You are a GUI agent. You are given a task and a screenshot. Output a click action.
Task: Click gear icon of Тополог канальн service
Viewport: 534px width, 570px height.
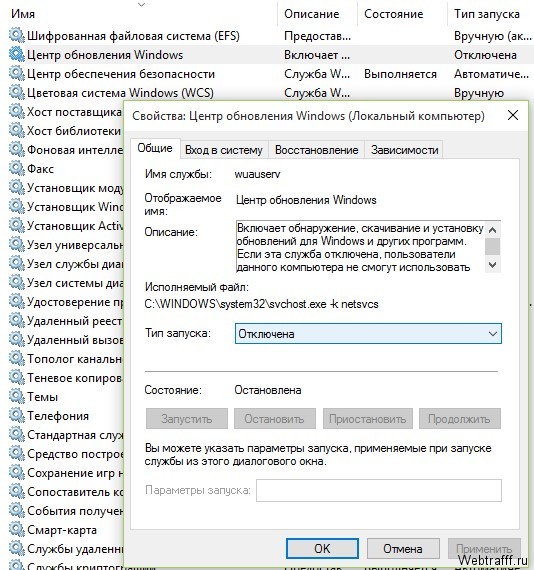point(16,358)
